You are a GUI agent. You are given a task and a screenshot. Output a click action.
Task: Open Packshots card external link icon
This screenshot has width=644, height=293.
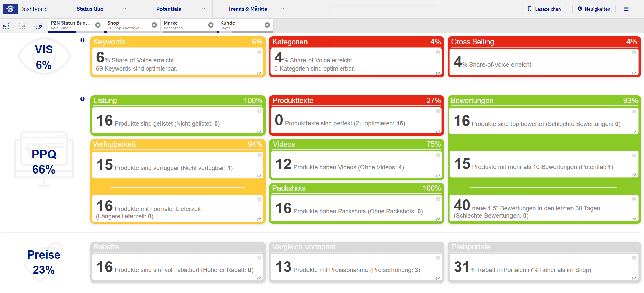[438, 220]
